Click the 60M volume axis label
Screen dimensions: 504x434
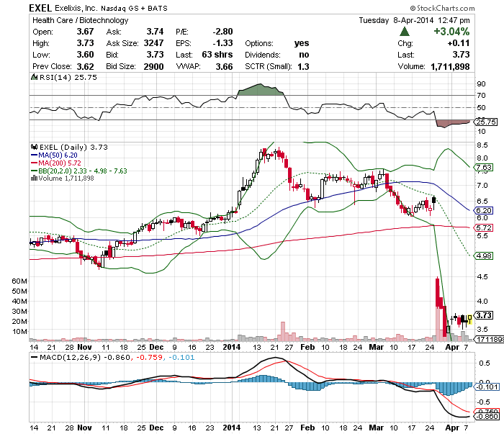19,281
